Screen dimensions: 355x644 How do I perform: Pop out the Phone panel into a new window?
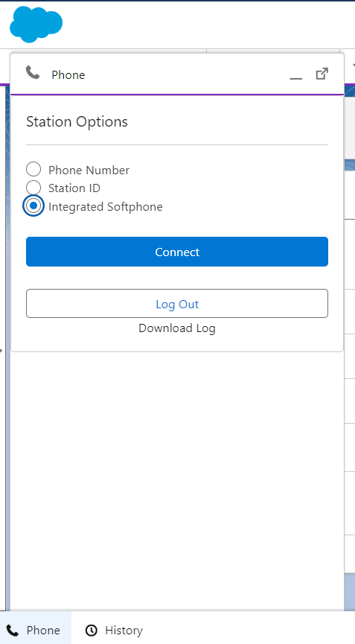coord(322,74)
